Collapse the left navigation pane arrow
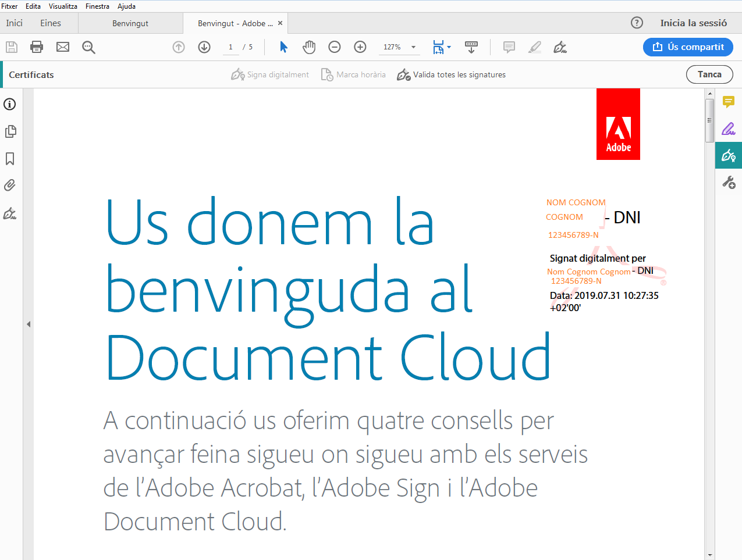The width and height of the screenshot is (742, 560). [x=29, y=324]
